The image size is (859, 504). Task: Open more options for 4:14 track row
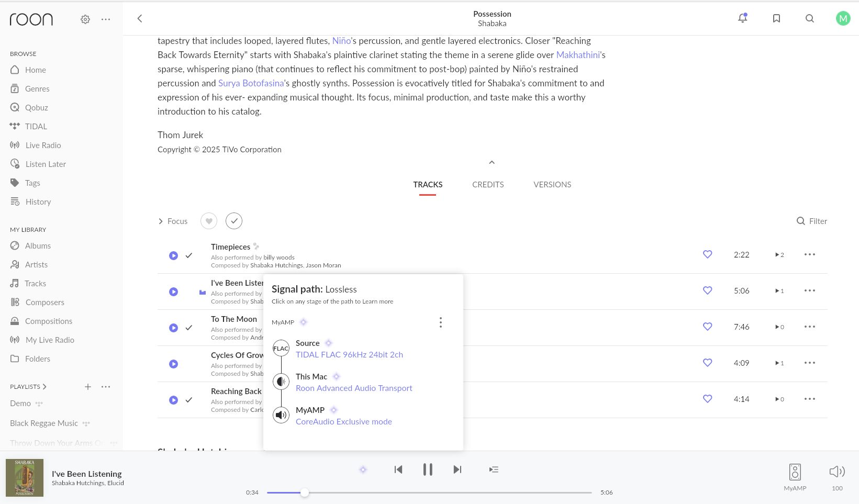pyautogui.click(x=810, y=399)
